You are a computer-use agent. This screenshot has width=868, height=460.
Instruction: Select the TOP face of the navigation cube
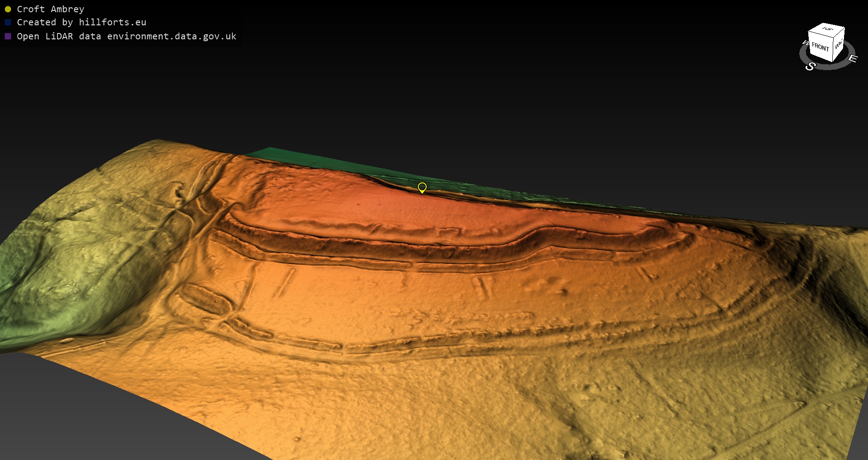827,29
